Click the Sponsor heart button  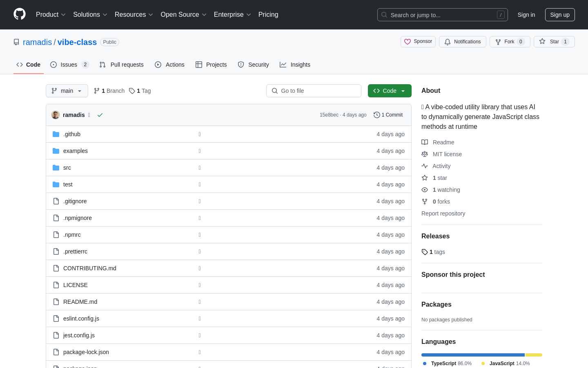click(x=418, y=42)
